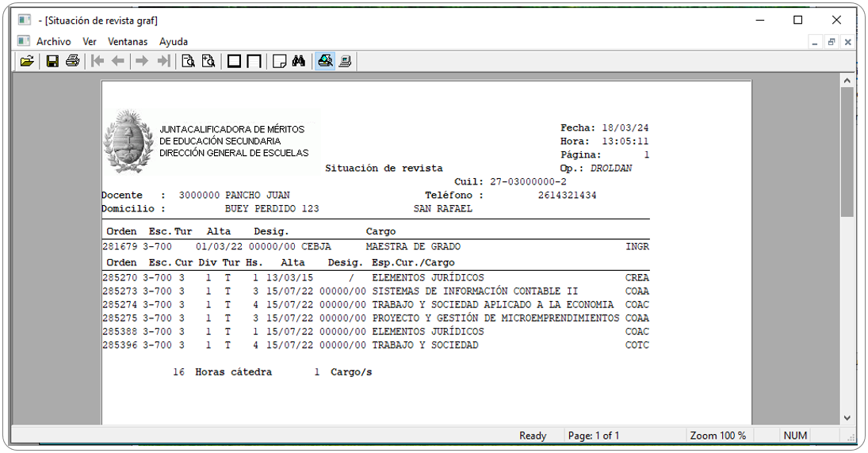Click the CREA code
The width and height of the screenshot is (868, 453).
click(637, 278)
